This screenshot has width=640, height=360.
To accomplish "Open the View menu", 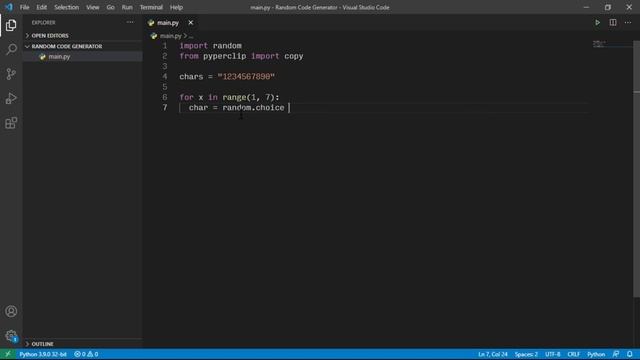I will tap(93, 7).
